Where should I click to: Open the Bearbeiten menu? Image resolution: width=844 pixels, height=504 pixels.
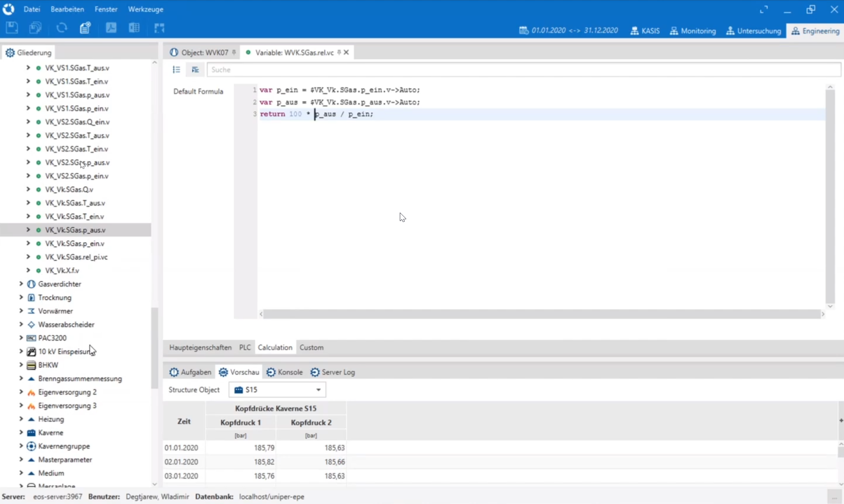(67, 10)
